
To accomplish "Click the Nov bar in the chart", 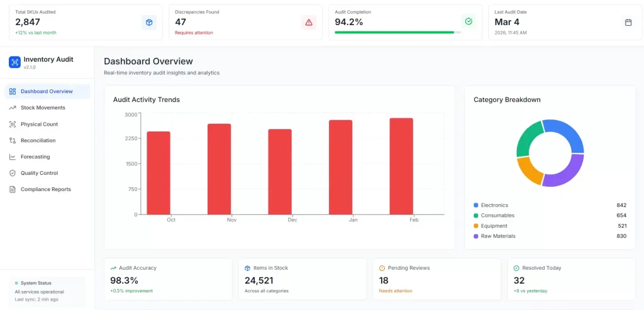I will pos(219,169).
